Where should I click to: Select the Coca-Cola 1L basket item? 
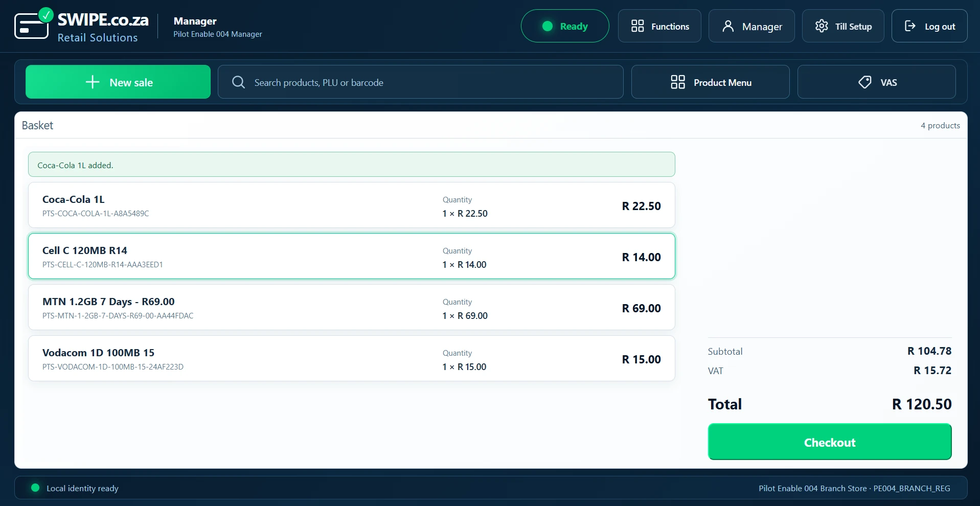click(x=352, y=205)
